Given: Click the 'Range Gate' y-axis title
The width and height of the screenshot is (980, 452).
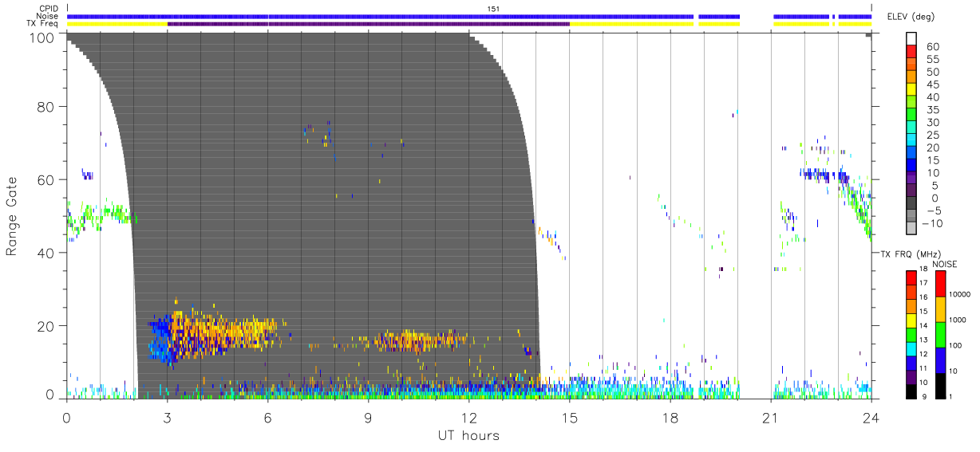Looking at the screenshot, I should click(13, 215).
